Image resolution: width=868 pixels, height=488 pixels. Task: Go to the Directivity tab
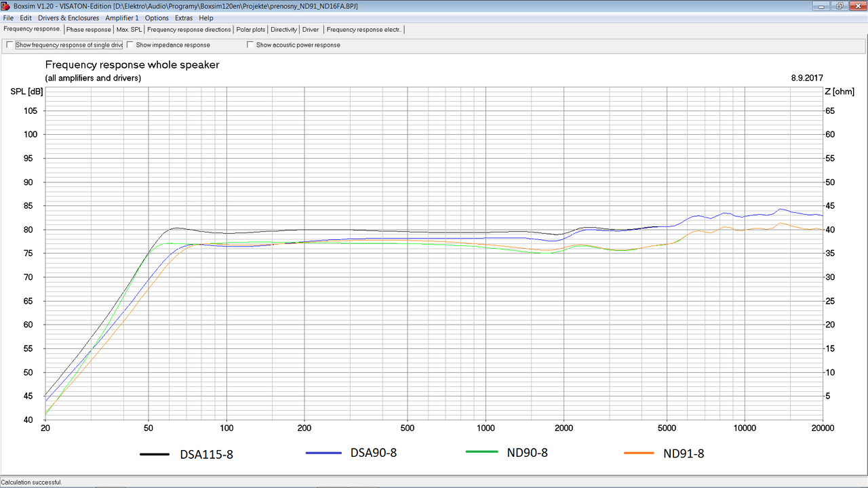click(283, 30)
